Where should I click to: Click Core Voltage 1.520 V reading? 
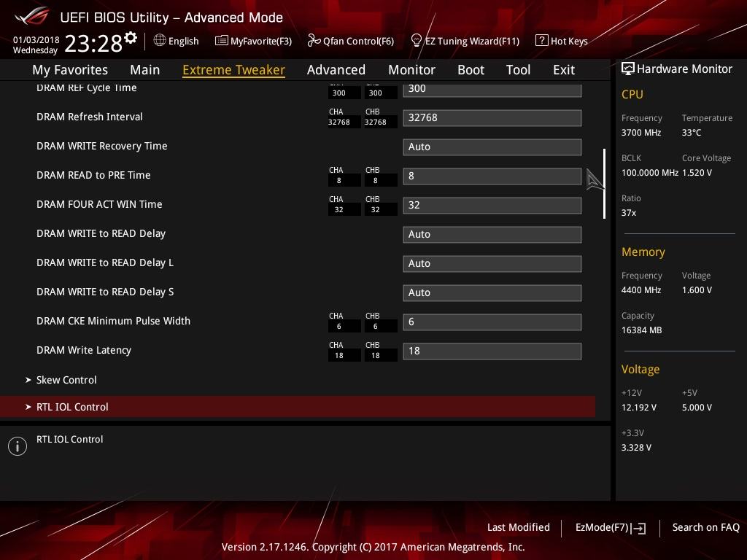click(697, 172)
